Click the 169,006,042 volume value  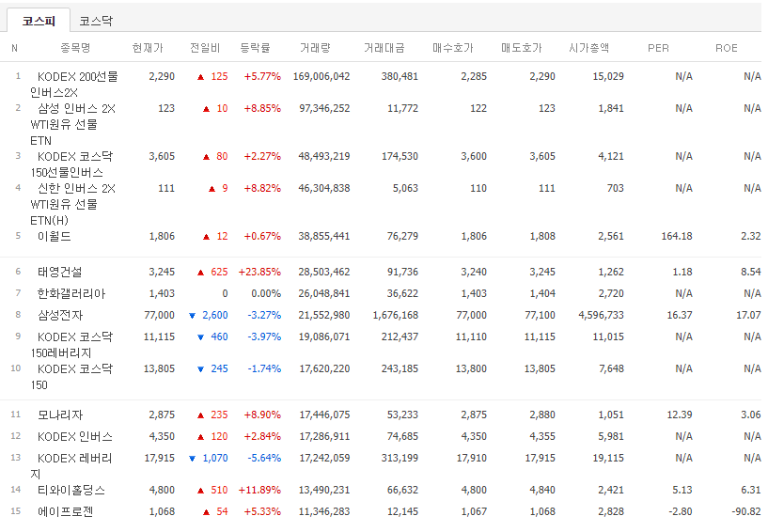pyautogui.click(x=321, y=76)
